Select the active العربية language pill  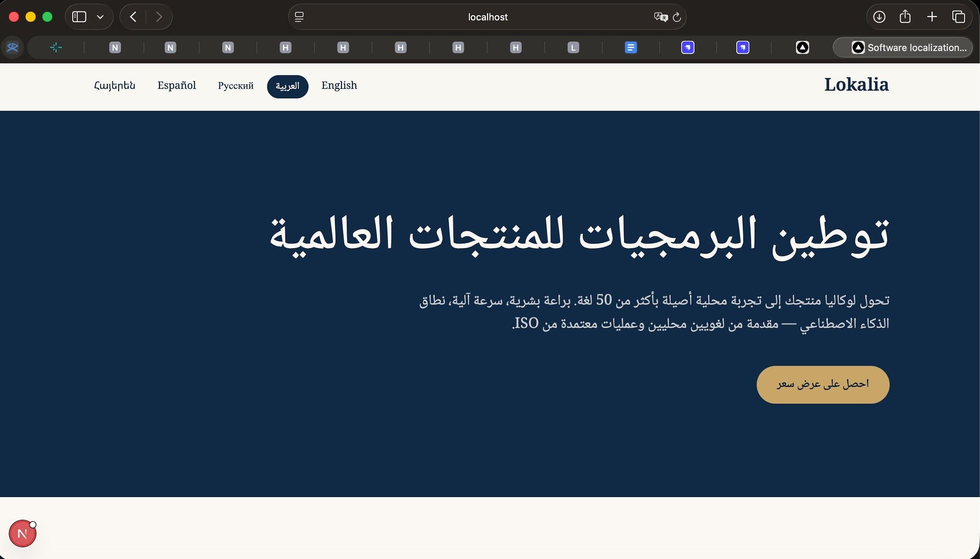tap(287, 86)
